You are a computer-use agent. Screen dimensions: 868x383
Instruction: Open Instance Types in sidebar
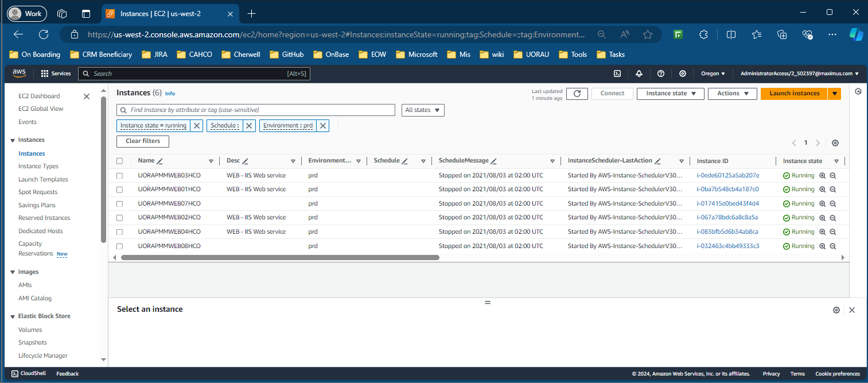click(38, 167)
